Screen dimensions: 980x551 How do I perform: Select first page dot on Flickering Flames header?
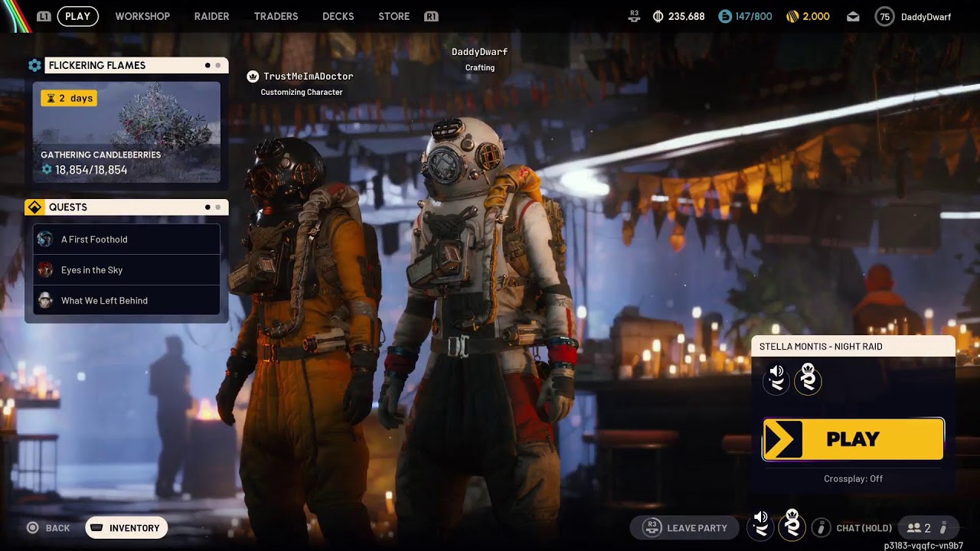tap(207, 66)
